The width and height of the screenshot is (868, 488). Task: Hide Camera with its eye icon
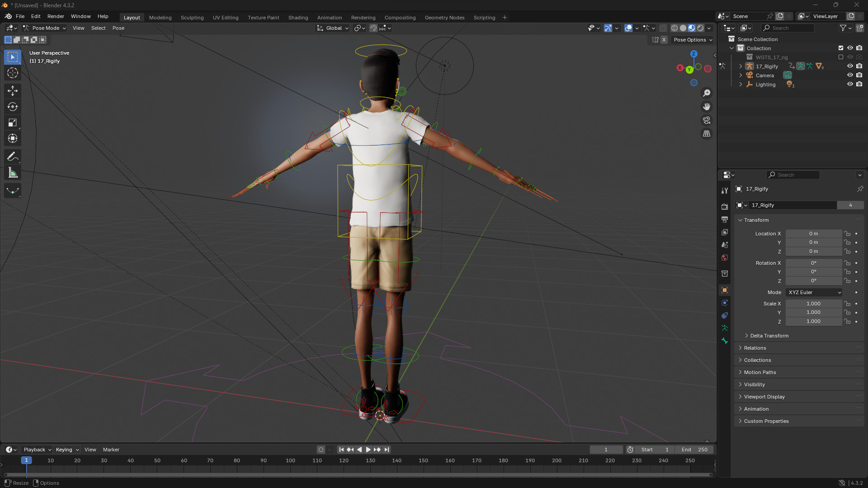click(850, 75)
